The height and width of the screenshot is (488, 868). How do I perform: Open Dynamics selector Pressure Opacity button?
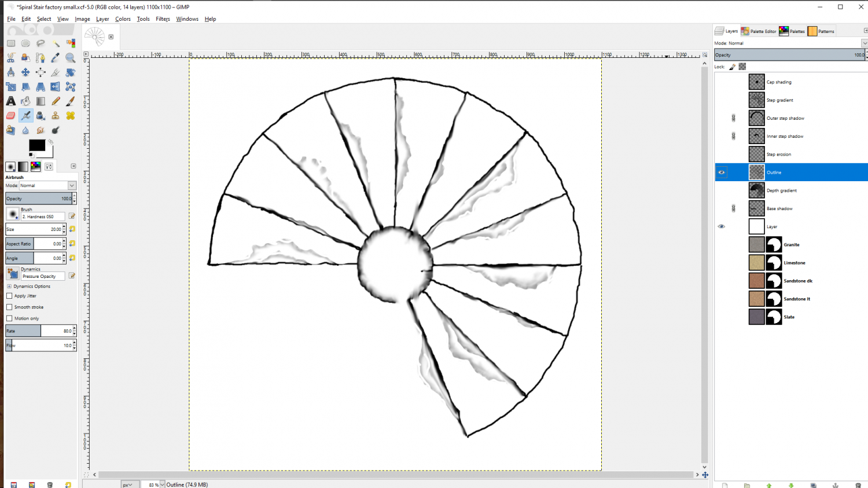[13, 273]
